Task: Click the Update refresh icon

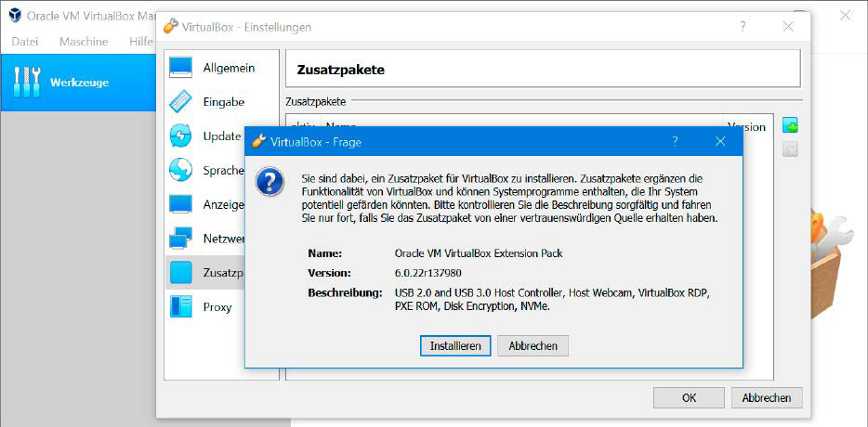Action: click(x=181, y=136)
